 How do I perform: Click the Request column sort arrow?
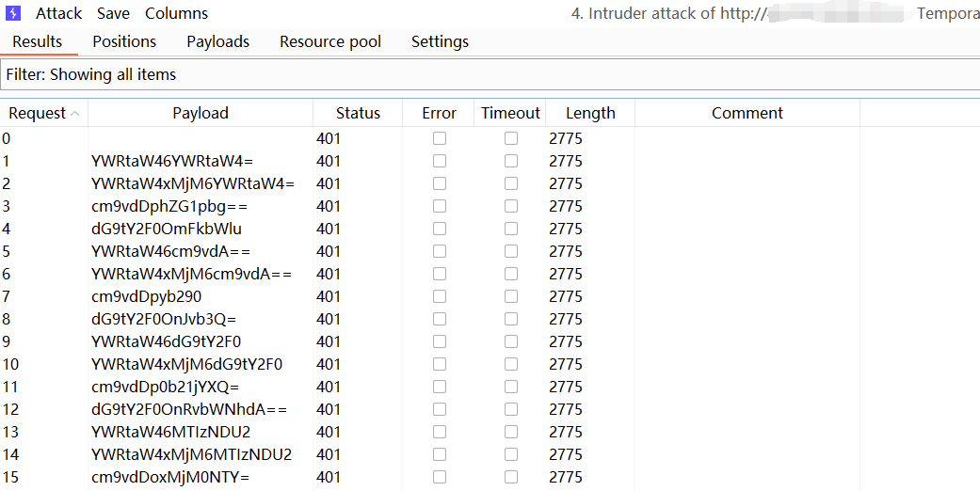pos(74,114)
